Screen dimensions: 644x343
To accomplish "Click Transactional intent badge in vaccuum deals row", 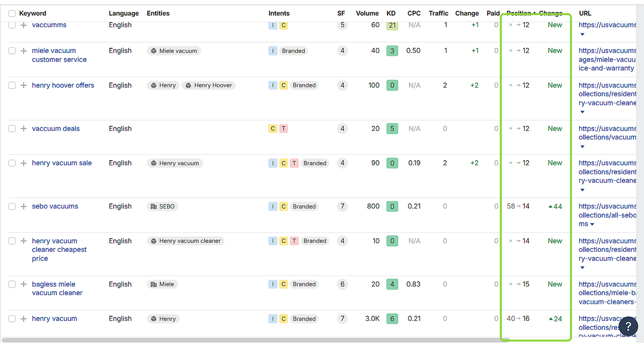I will [284, 129].
